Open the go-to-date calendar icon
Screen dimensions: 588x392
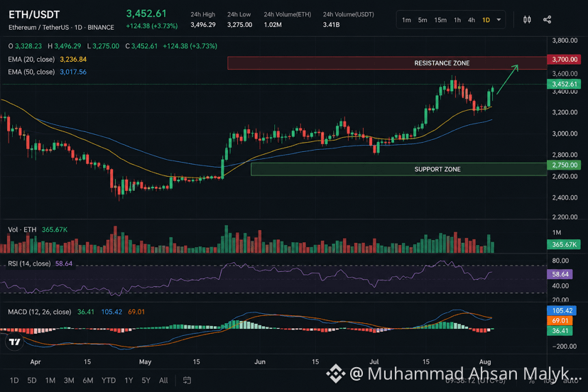tap(187, 381)
